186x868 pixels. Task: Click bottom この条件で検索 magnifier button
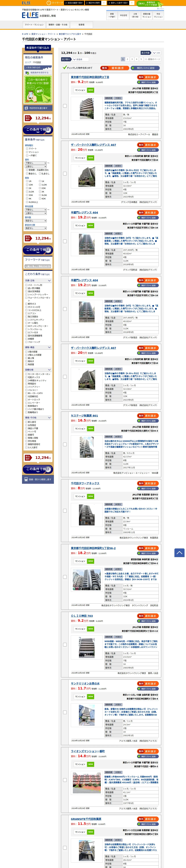[x=38, y=469]
